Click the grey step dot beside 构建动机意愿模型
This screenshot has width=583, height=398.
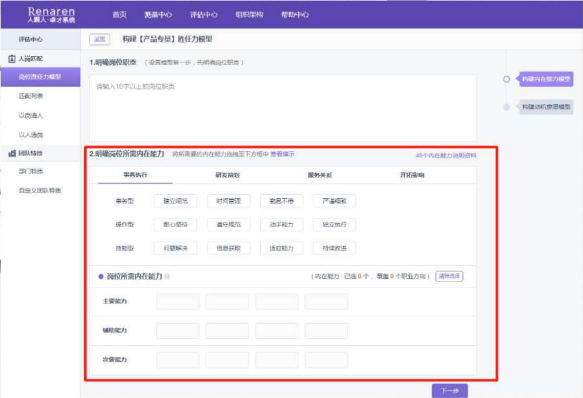pos(506,107)
